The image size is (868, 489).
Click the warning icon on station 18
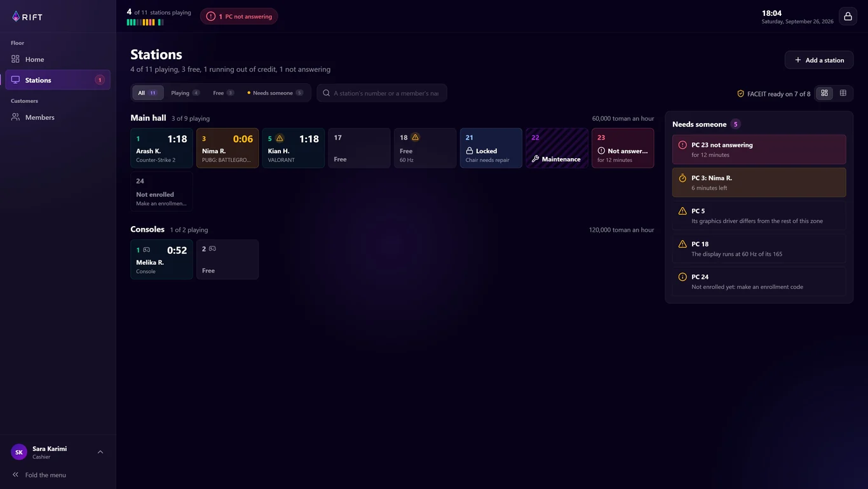pyautogui.click(x=415, y=137)
